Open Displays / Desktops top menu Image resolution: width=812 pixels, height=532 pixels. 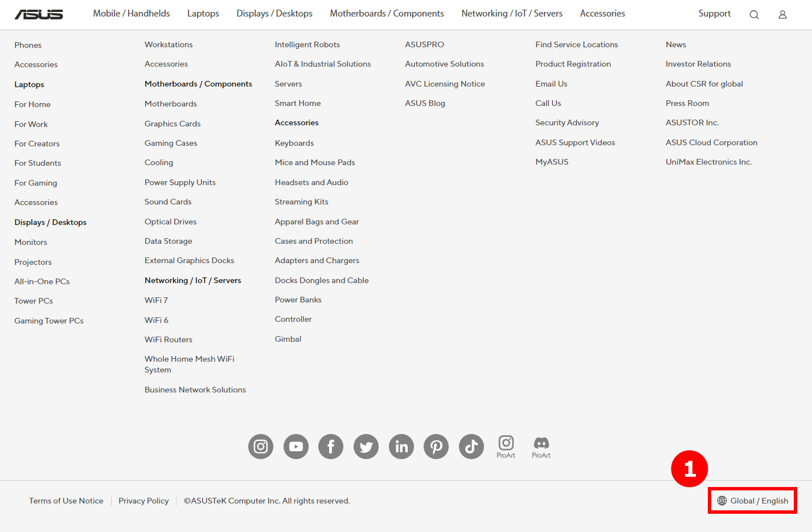274,14
